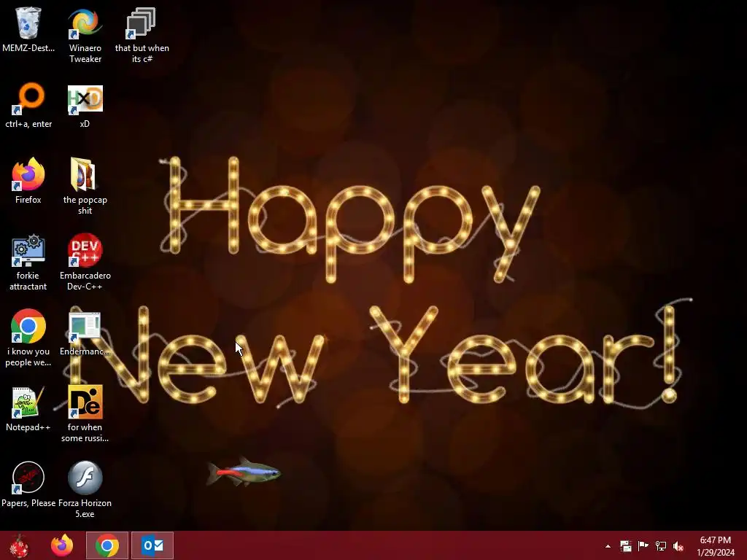This screenshot has width=747, height=560.
Task: Select the 'ctrl+a, enter' desktop shortcut
Action: tap(28, 98)
